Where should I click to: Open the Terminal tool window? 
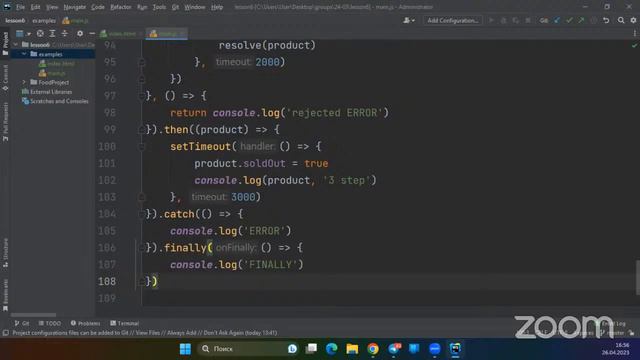click(x=124, y=323)
